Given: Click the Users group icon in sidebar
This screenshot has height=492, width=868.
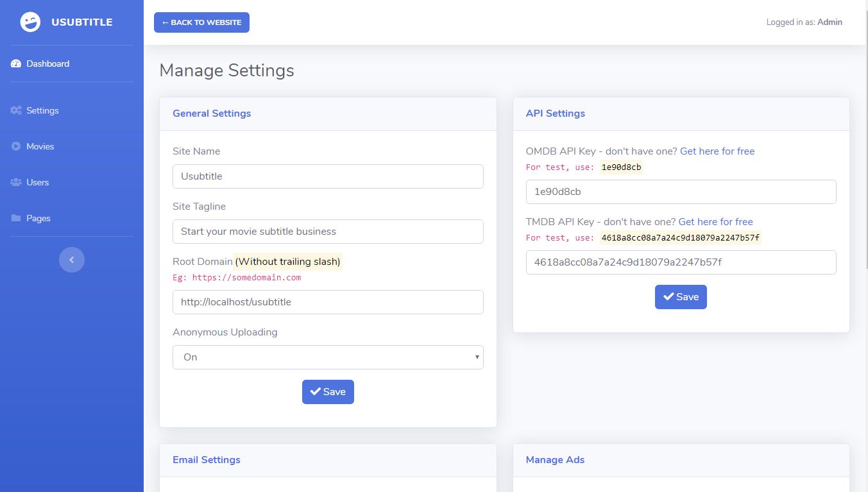Looking at the screenshot, I should pos(16,182).
